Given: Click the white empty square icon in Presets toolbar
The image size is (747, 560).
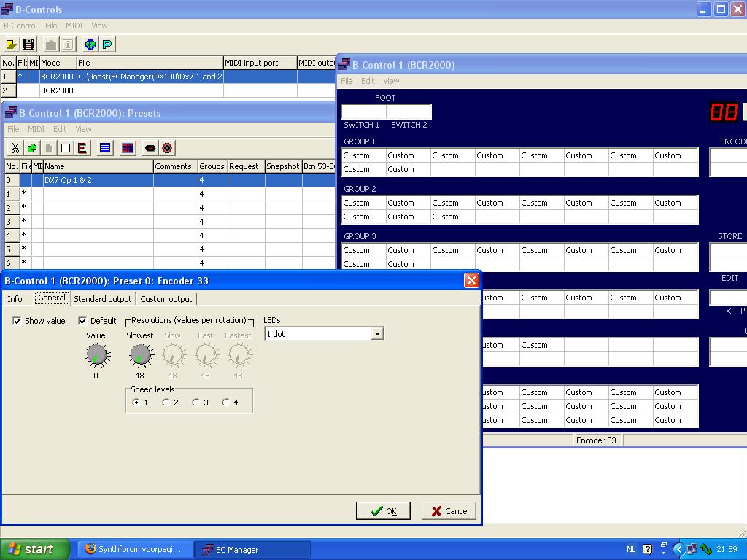Looking at the screenshot, I should 65,148.
